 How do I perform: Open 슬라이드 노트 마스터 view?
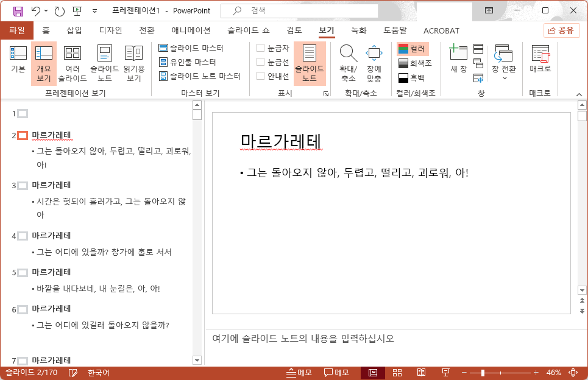point(199,76)
